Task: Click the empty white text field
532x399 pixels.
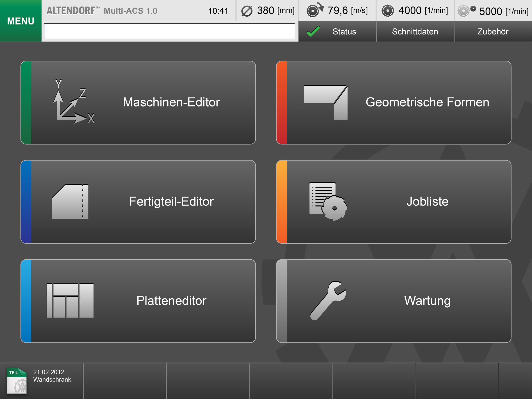Action: (169, 31)
